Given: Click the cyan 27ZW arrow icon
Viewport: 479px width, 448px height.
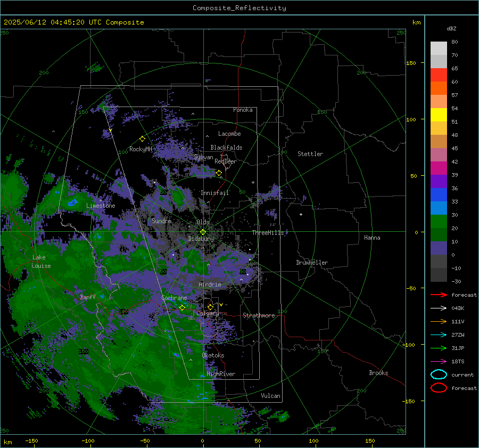Looking at the screenshot, I should click(439, 335).
